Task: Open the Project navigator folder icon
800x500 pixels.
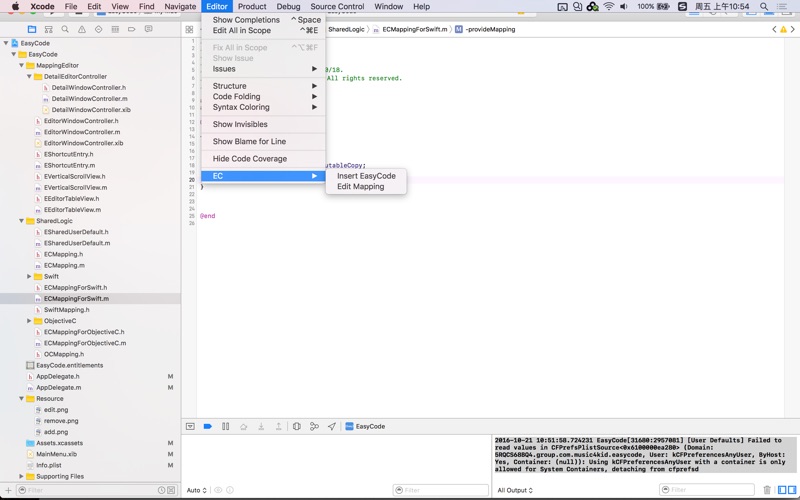Action: click(32, 29)
